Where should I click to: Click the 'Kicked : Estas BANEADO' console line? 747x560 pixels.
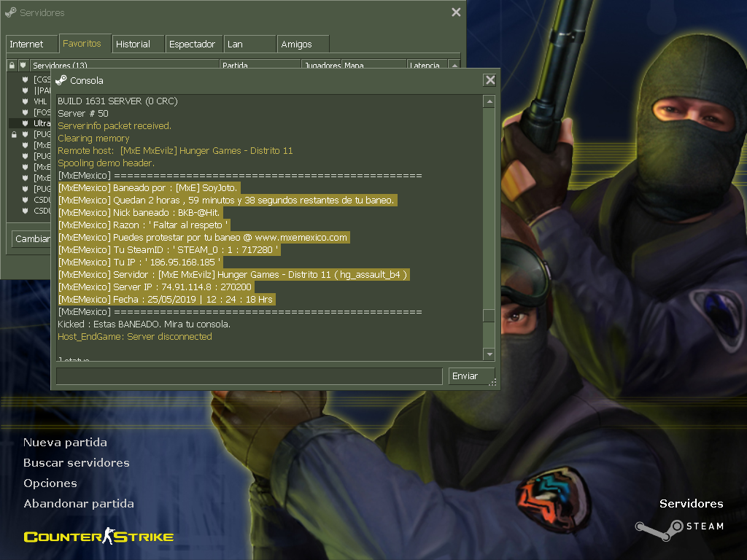click(x=144, y=324)
